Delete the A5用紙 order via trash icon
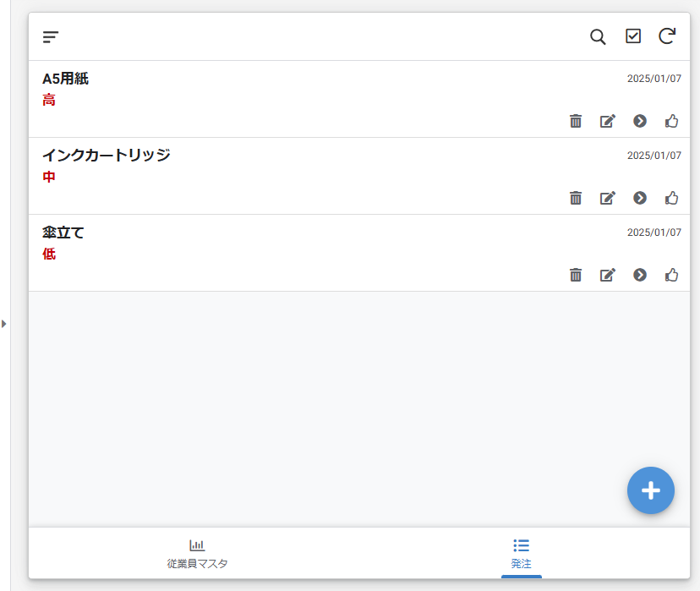 [576, 121]
